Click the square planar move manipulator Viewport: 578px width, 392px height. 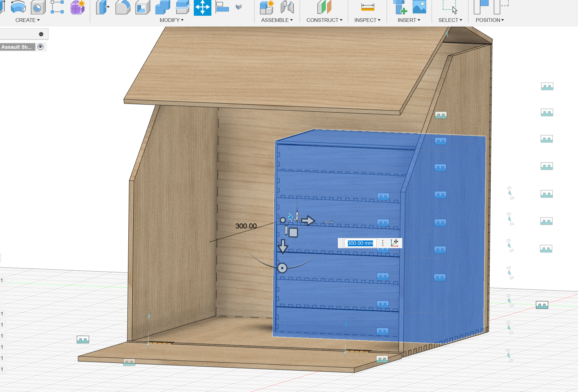pyautogui.click(x=293, y=232)
